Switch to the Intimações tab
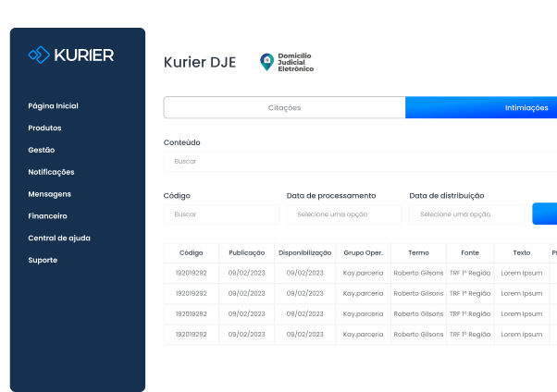 coord(481,107)
